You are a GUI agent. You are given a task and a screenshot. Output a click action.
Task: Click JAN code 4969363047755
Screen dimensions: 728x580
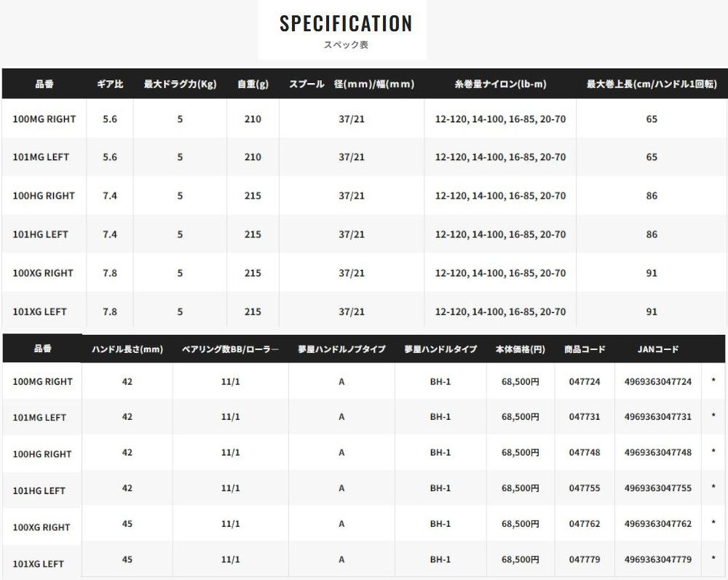[657, 488]
